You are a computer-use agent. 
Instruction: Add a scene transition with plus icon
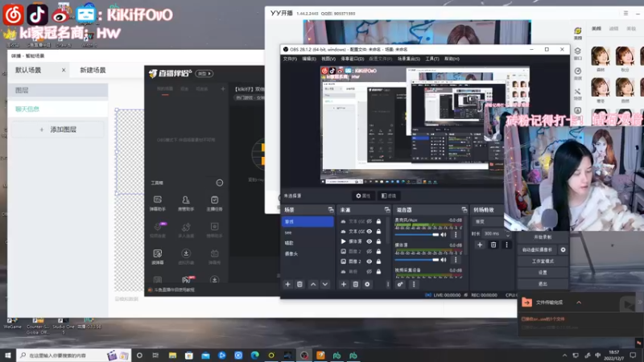pyautogui.click(x=479, y=245)
